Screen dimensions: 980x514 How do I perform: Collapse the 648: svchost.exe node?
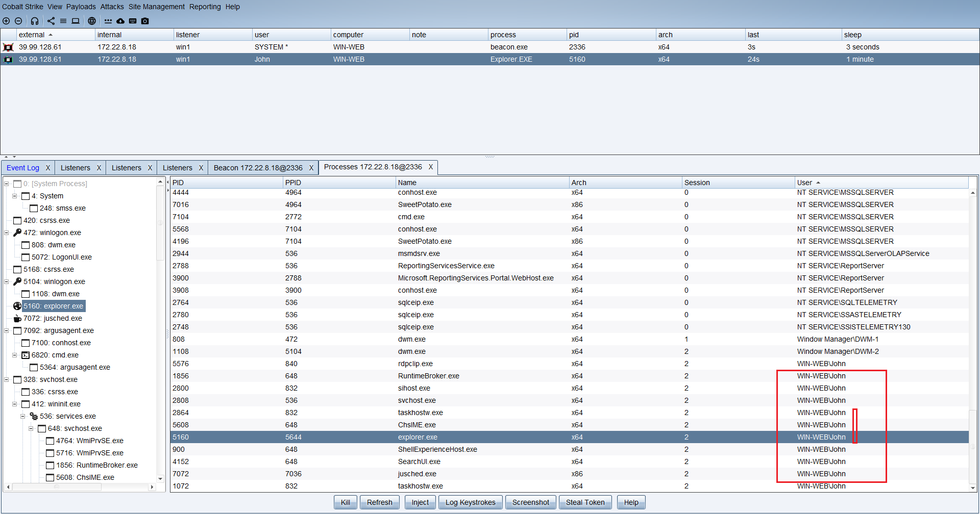31,428
